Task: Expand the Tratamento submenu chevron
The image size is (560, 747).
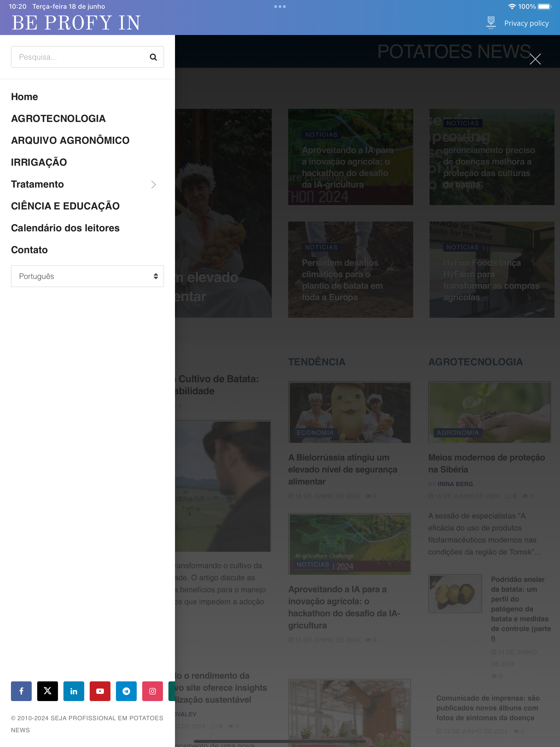Action: pos(154,184)
